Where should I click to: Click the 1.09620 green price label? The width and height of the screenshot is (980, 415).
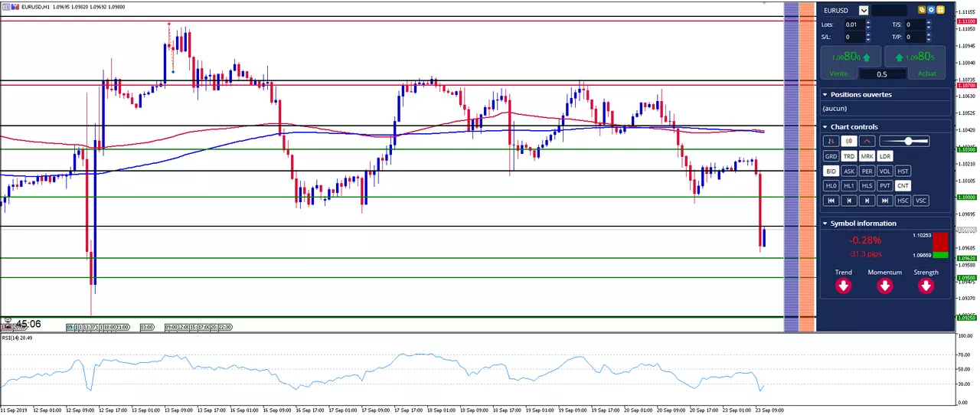(966, 258)
